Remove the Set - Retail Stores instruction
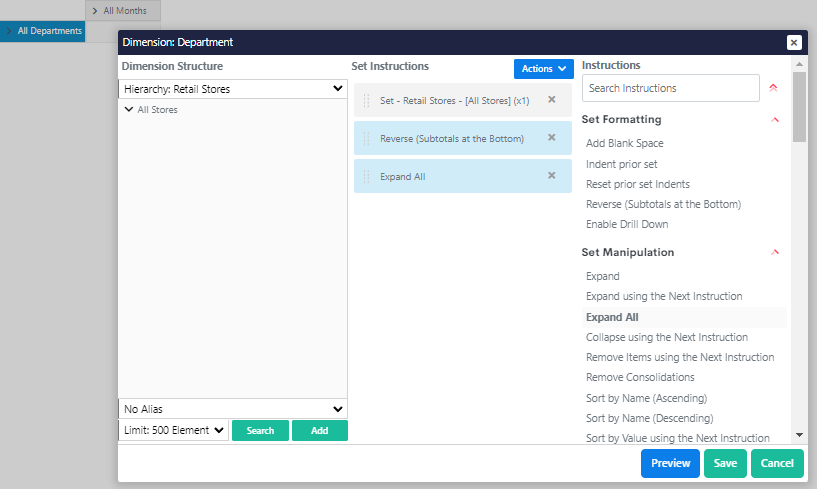The height and width of the screenshot is (489, 817). 551,99
